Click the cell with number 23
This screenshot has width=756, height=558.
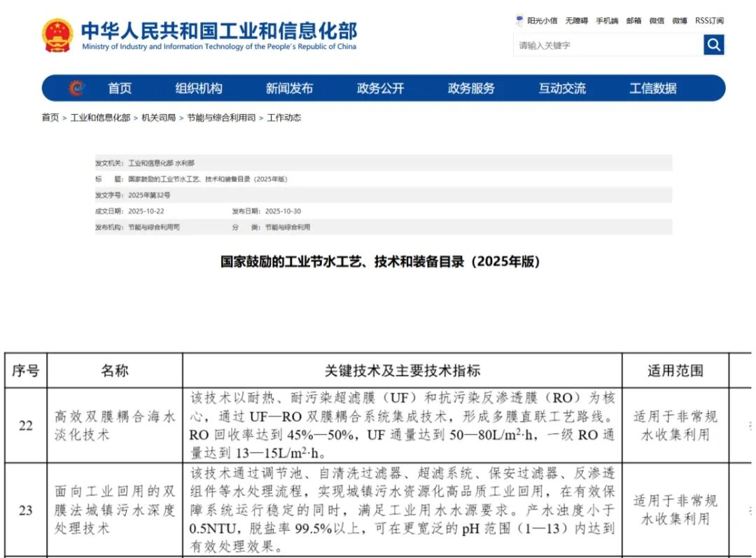coord(26,510)
